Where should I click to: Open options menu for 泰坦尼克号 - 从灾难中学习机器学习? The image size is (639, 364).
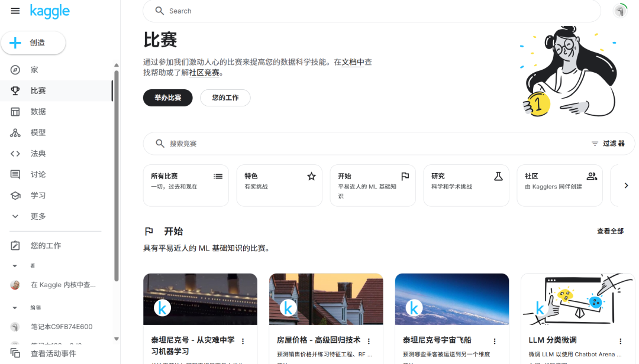pyautogui.click(x=243, y=341)
